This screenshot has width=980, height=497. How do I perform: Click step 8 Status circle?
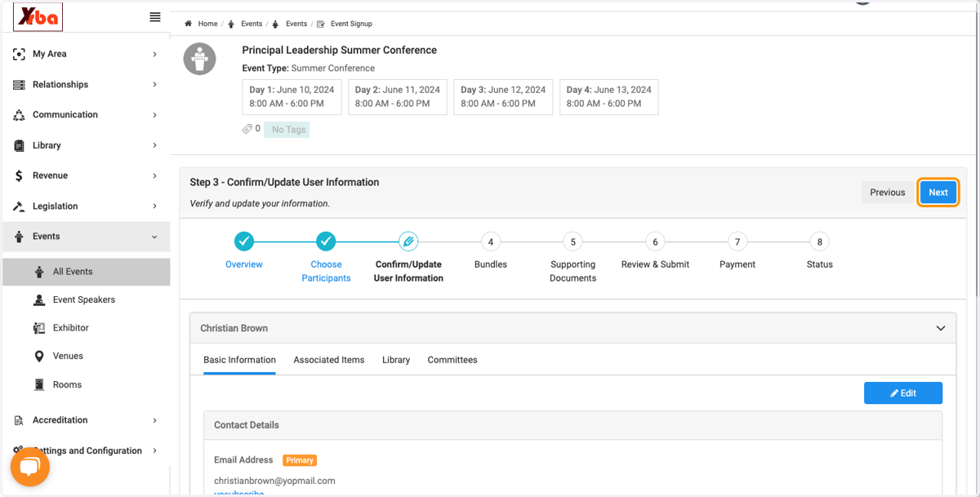pos(820,242)
